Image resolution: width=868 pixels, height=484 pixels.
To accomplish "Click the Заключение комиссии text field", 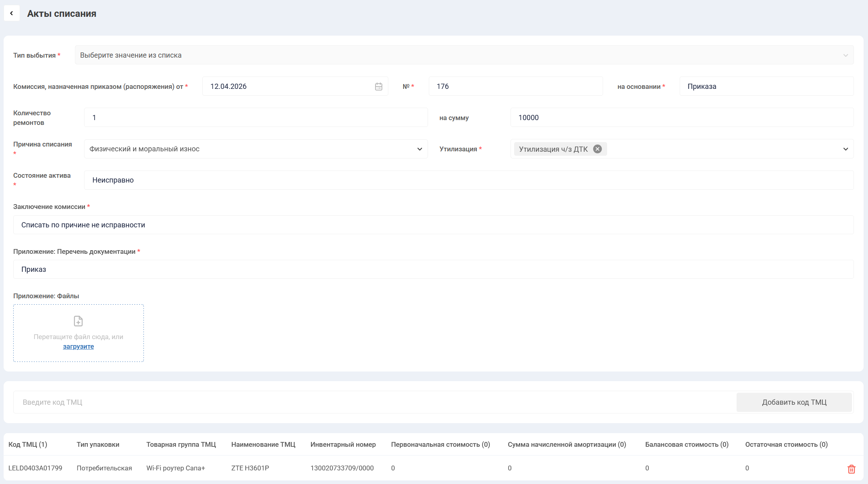I will coord(433,225).
